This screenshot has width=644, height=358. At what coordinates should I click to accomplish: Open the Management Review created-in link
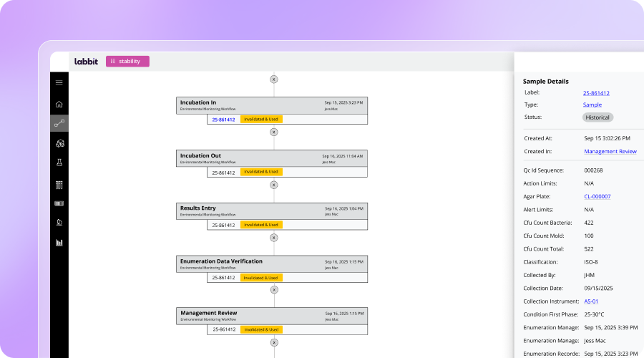click(x=610, y=151)
